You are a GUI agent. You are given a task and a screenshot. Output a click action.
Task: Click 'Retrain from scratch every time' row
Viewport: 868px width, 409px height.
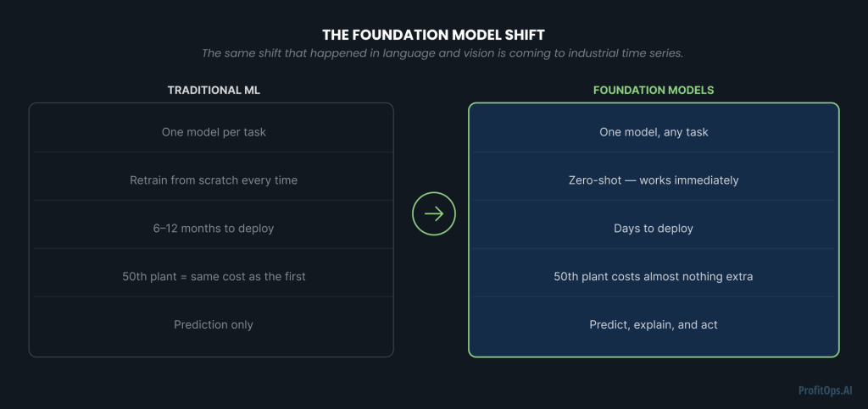(213, 180)
